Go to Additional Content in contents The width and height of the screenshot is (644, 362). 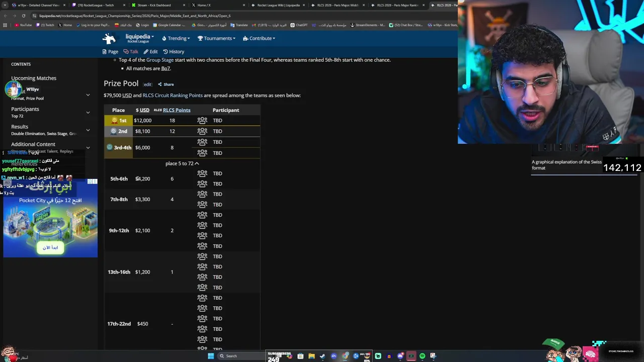click(x=33, y=144)
